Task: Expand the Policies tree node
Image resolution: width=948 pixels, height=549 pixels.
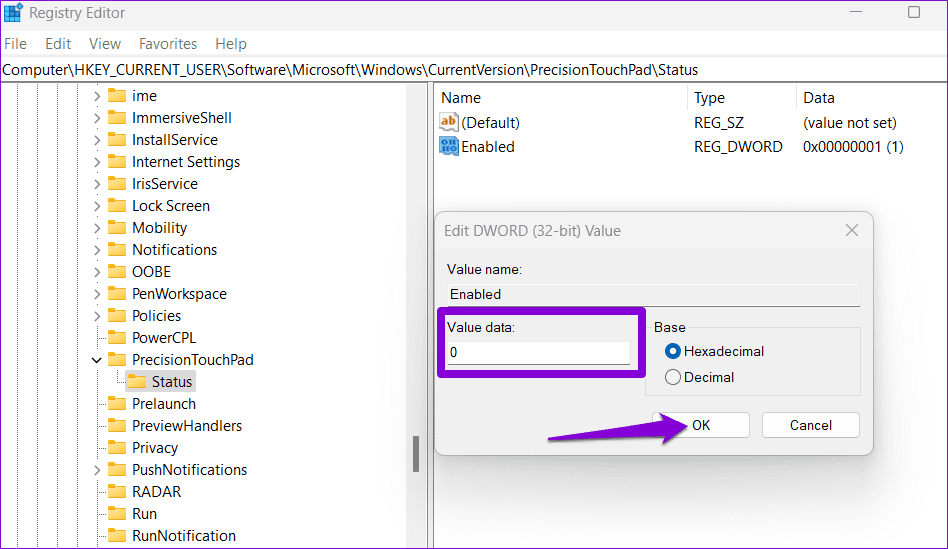Action: [97, 316]
